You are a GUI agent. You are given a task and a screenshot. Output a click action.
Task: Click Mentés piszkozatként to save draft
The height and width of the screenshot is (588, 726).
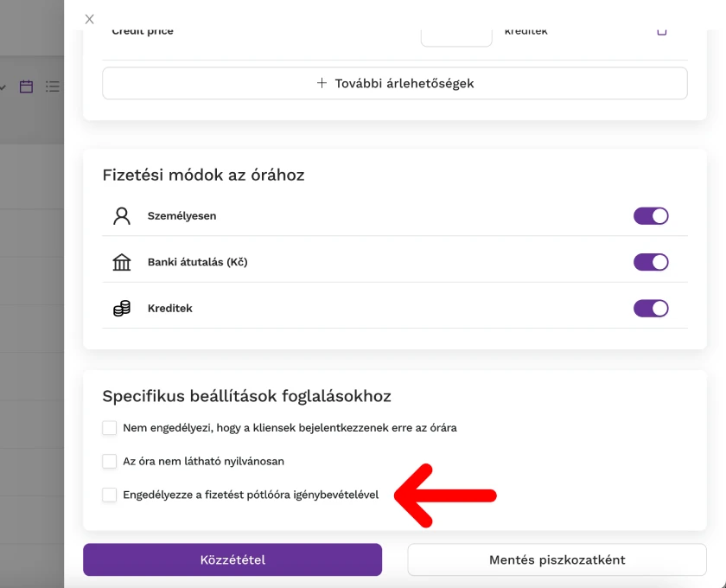pos(557,559)
